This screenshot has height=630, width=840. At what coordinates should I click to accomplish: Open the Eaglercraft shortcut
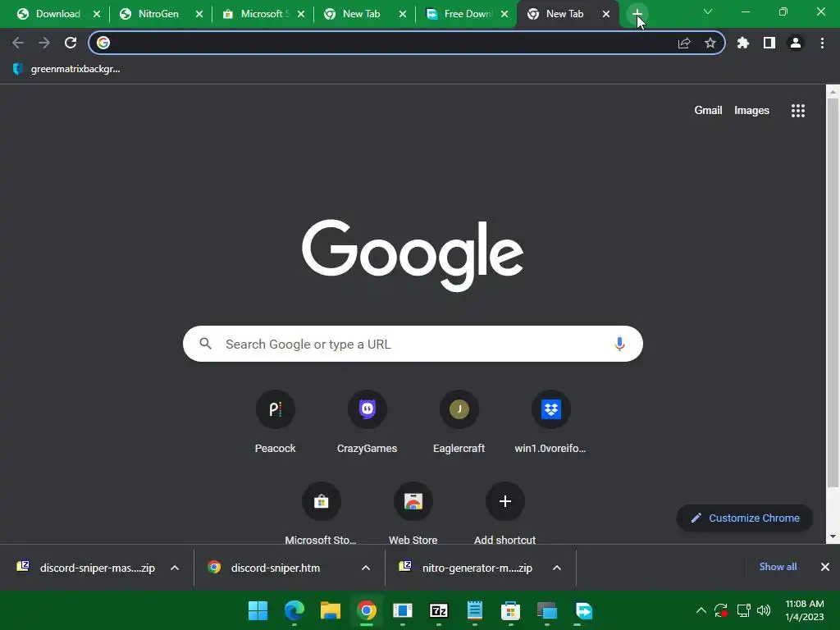point(459,422)
